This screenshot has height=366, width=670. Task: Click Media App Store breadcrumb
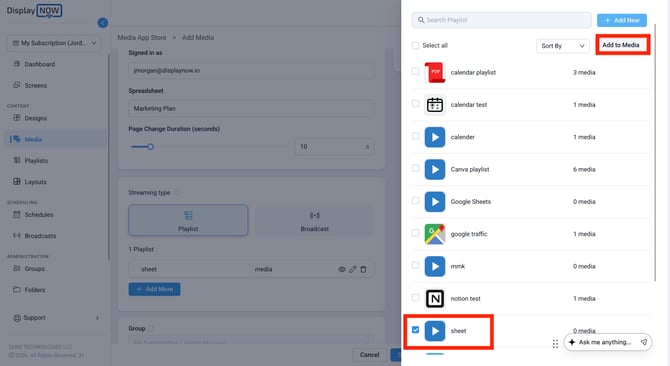[x=142, y=38]
